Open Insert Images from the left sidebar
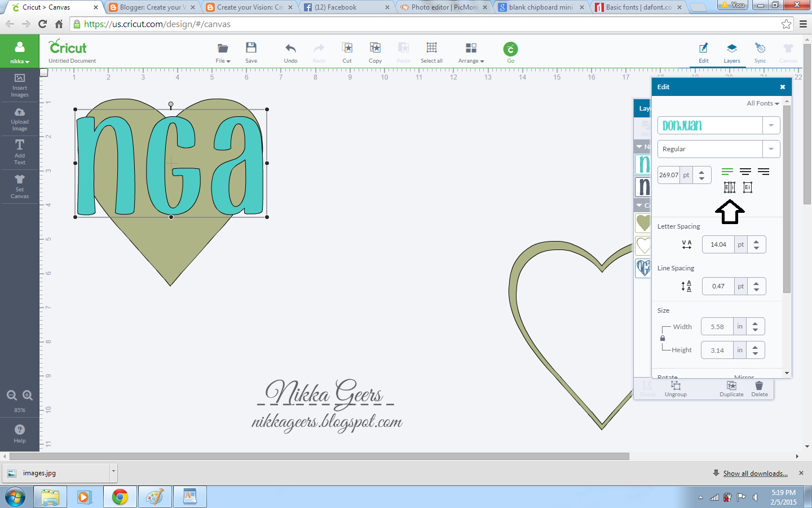This screenshot has height=508, width=812. point(20,85)
